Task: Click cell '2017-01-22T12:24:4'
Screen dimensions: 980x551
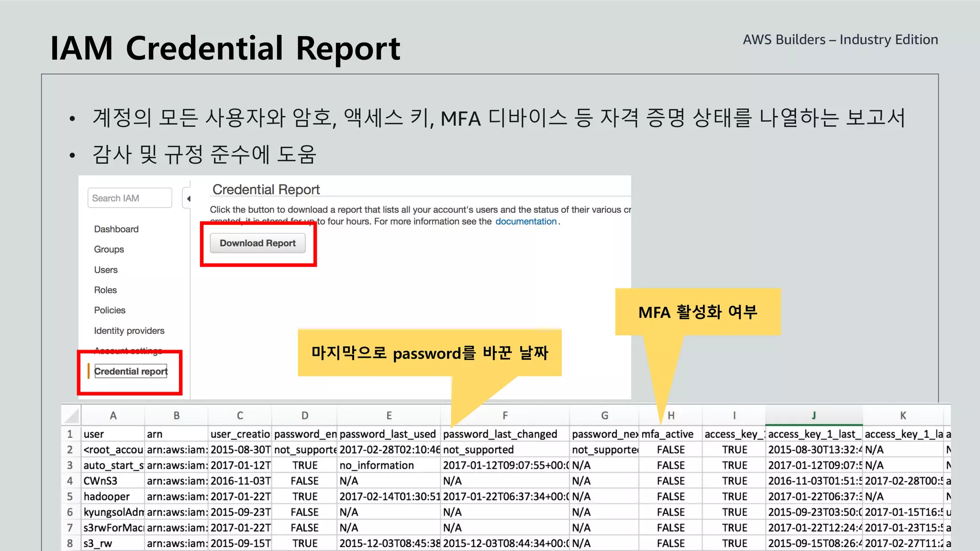Action: [x=814, y=528]
